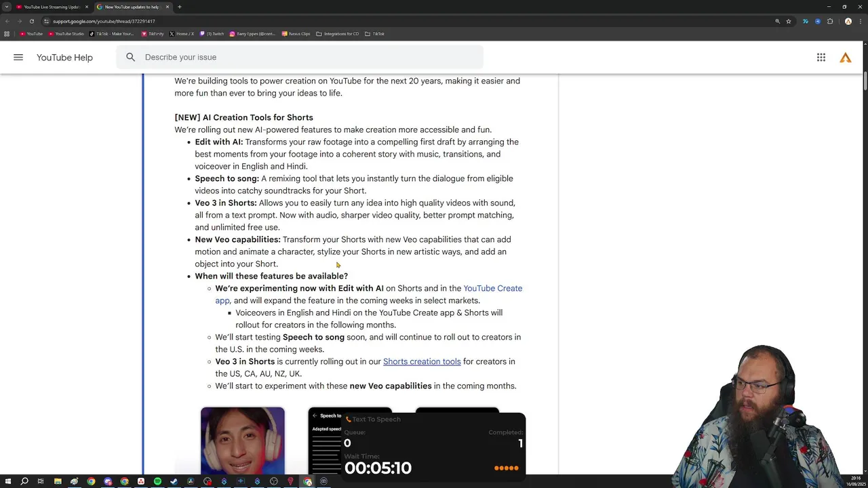Open the bookmarks bar apps grid icon
The image size is (868, 488).
tap(7, 34)
